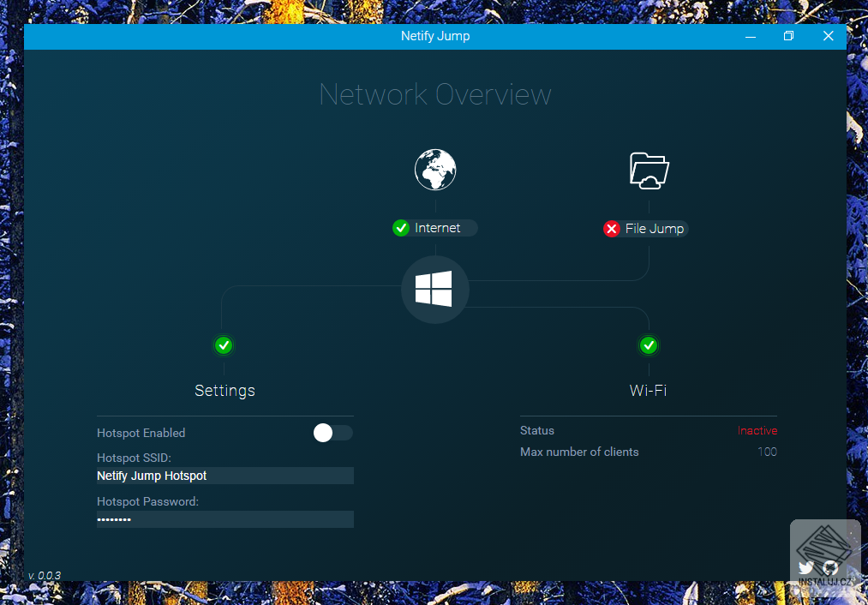This screenshot has height=605, width=868.
Task: Toggle the Hotspot Enabled switch
Action: pos(332,433)
